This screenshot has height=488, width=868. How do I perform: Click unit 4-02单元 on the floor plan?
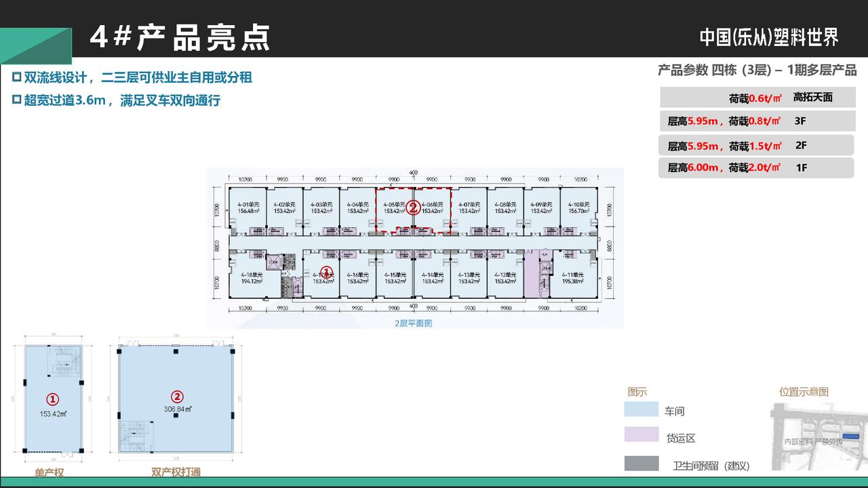[285, 211]
